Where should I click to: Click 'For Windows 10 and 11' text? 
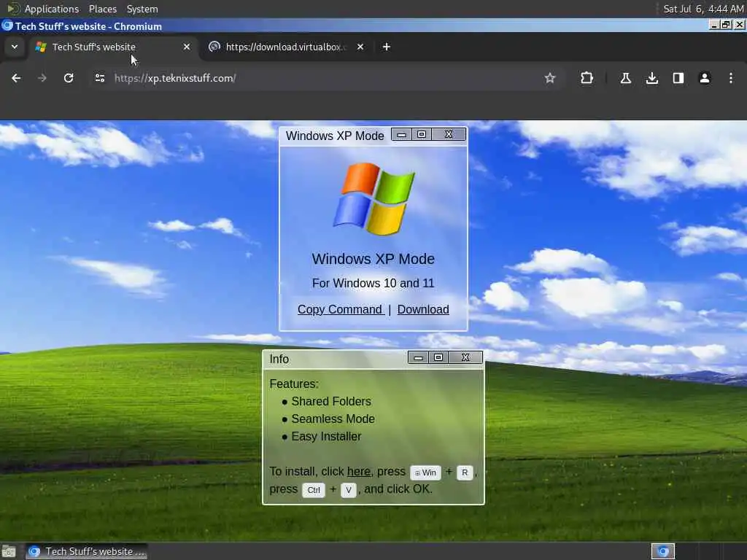point(373,284)
